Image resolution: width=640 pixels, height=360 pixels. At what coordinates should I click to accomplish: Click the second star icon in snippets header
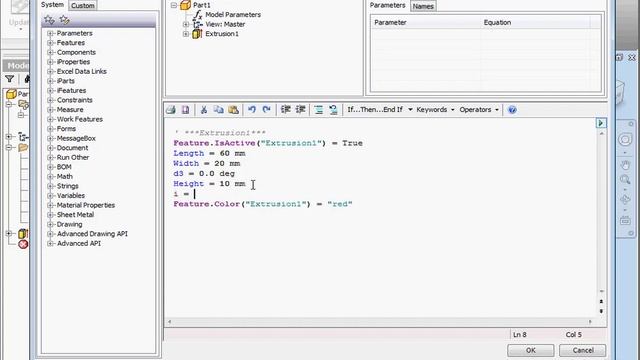[64, 20]
